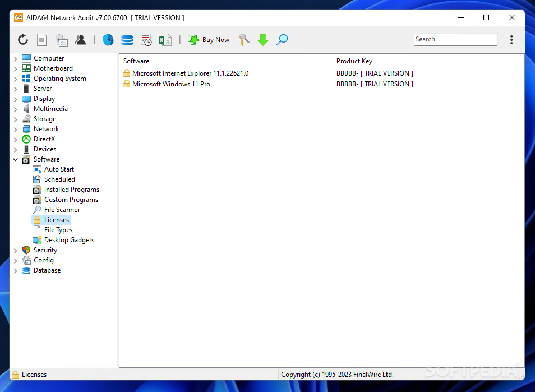Click lock icon beside Microsoft Windows 11 Pro

click(127, 84)
